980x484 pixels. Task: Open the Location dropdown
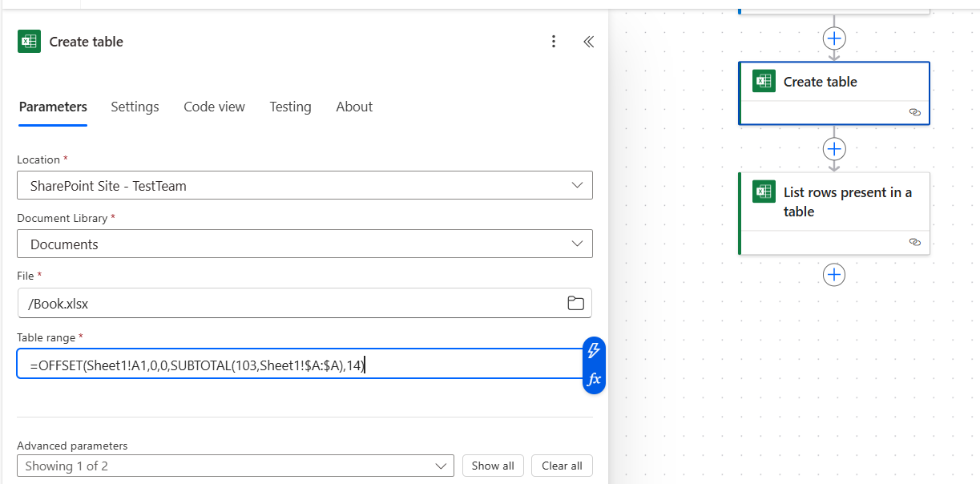pyautogui.click(x=304, y=185)
